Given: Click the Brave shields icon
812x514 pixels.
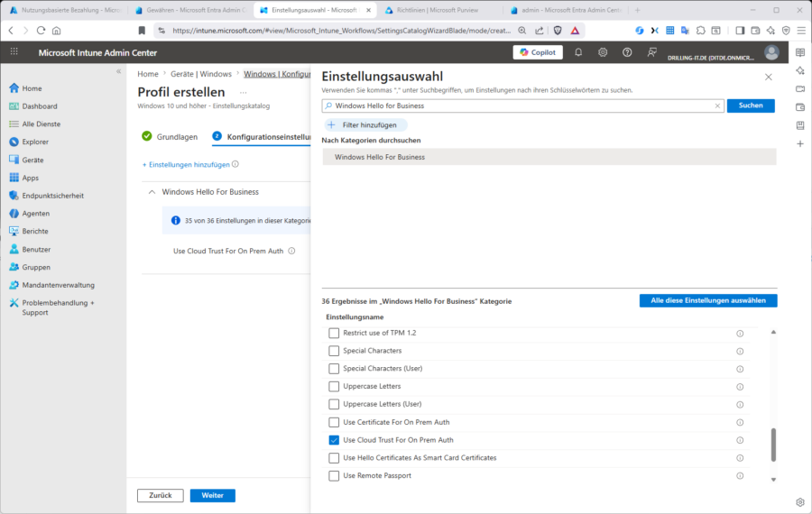Looking at the screenshot, I should click(x=558, y=31).
